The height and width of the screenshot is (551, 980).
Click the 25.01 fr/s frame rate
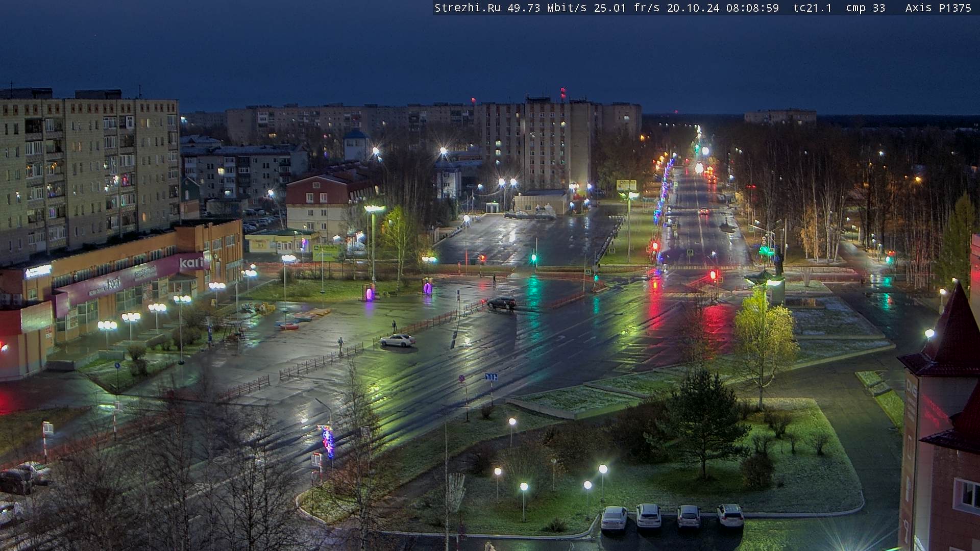coord(627,8)
